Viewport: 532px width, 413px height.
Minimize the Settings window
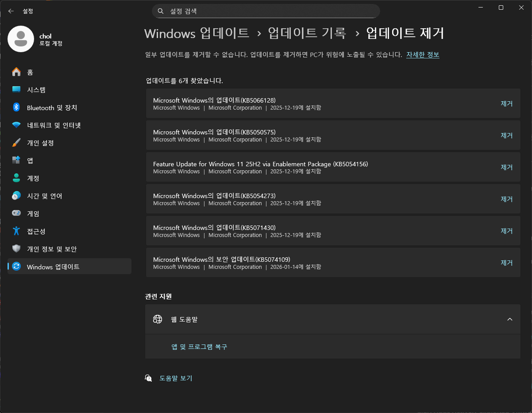tap(481, 8)
